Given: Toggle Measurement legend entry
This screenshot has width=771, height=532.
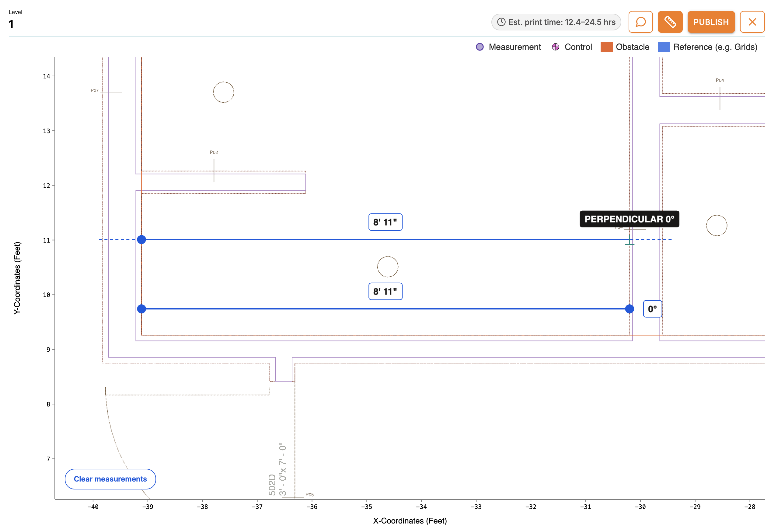Looking at the screenshot, I should (x=508, y=47).
